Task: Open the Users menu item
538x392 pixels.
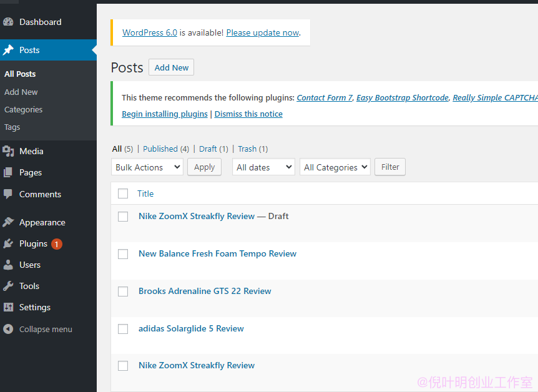Action: coord(30,265)
